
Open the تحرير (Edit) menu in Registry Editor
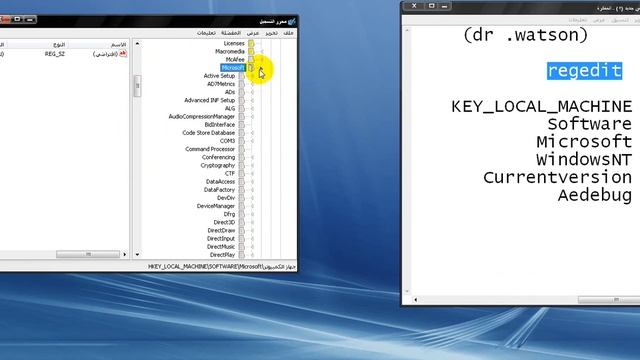pyautogui.click(x=271, y=33)
